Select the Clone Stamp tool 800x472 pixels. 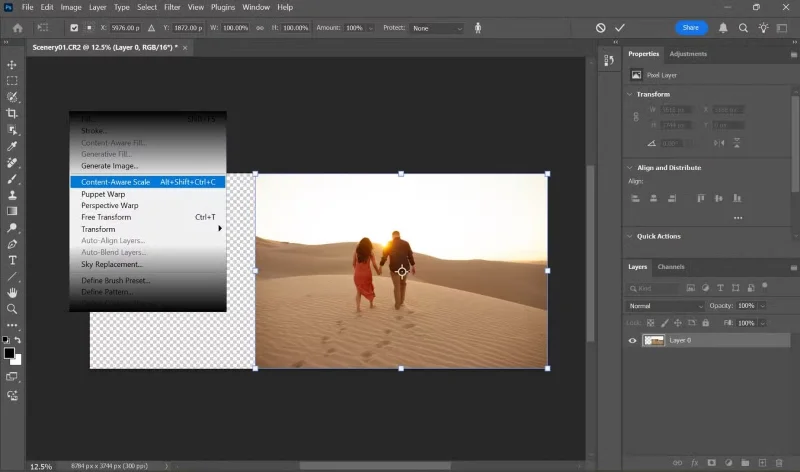(x=12, y=195)
